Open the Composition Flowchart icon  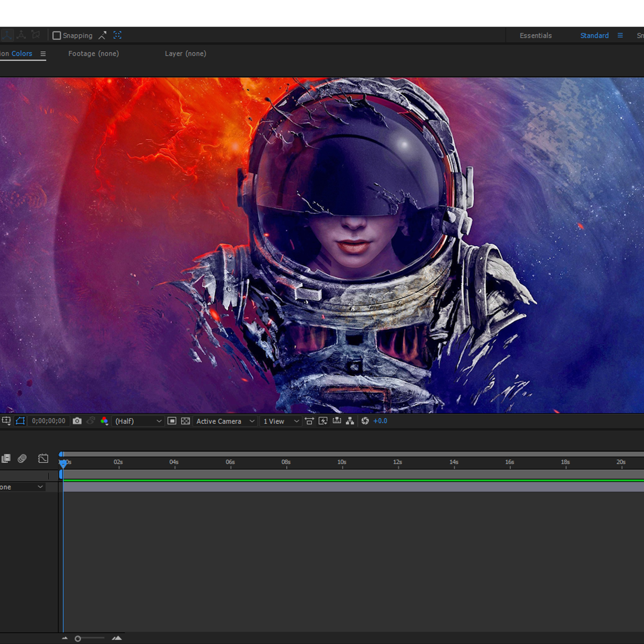350,421
